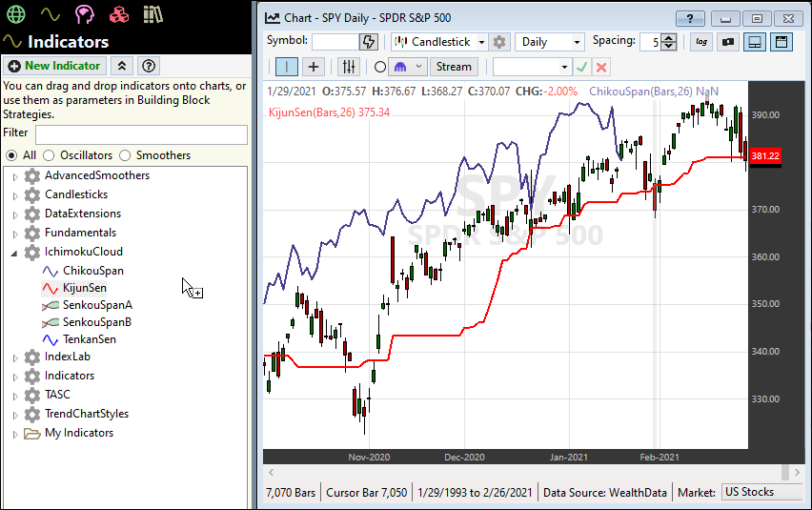Expand the TrendChartStyles tree node
The width and height of the screenshot is (812, 510).
click(x=15, y=416)
